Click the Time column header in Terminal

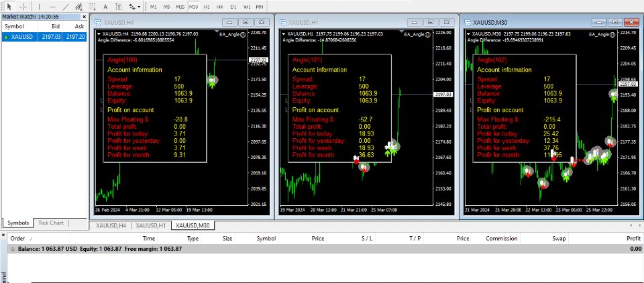(x=149, y=238)
